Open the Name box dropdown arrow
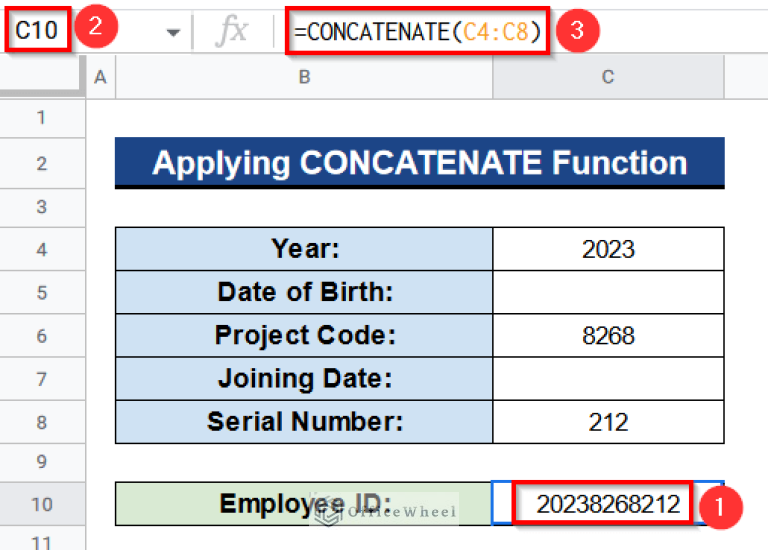 [x=172, y=33]
